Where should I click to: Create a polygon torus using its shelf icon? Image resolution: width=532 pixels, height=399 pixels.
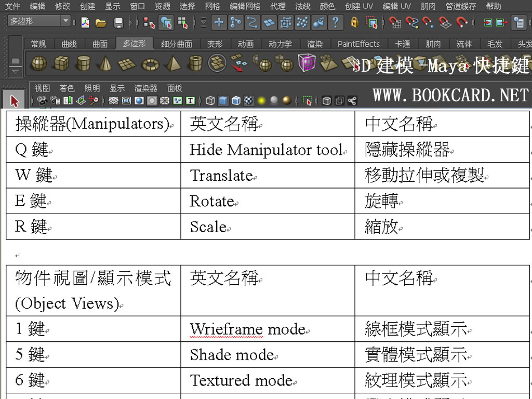(150, 63)
